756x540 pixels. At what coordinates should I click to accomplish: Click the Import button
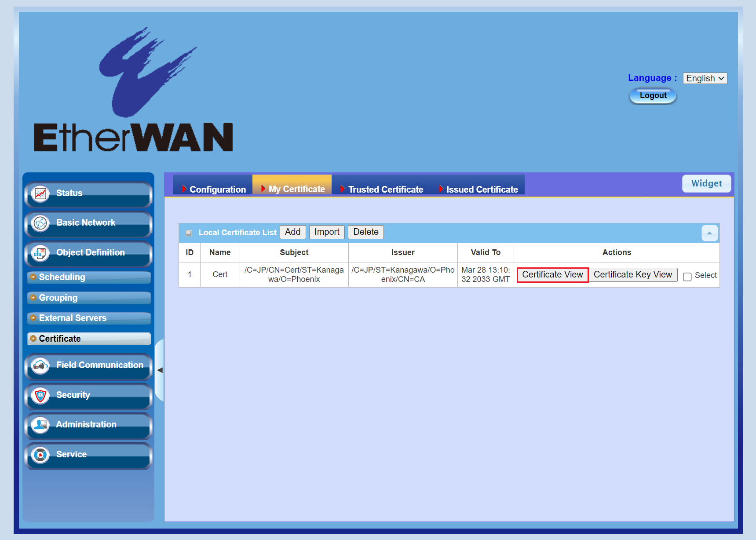(x=327, y=232)
